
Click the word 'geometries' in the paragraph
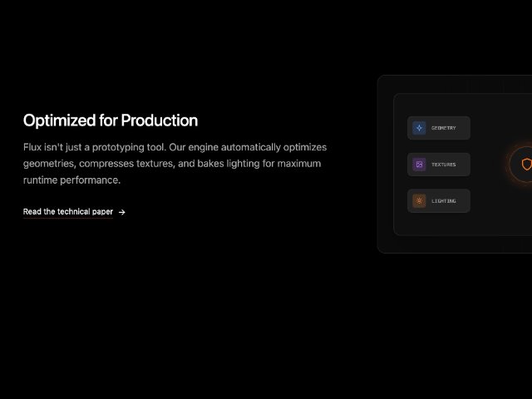47,163
